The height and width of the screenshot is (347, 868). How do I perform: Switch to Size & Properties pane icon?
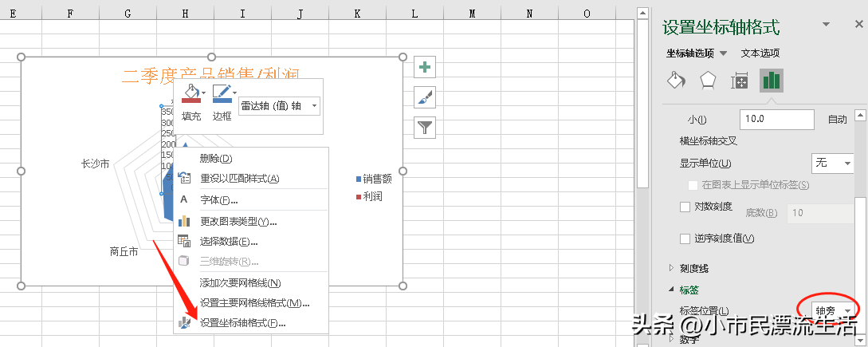740,80
